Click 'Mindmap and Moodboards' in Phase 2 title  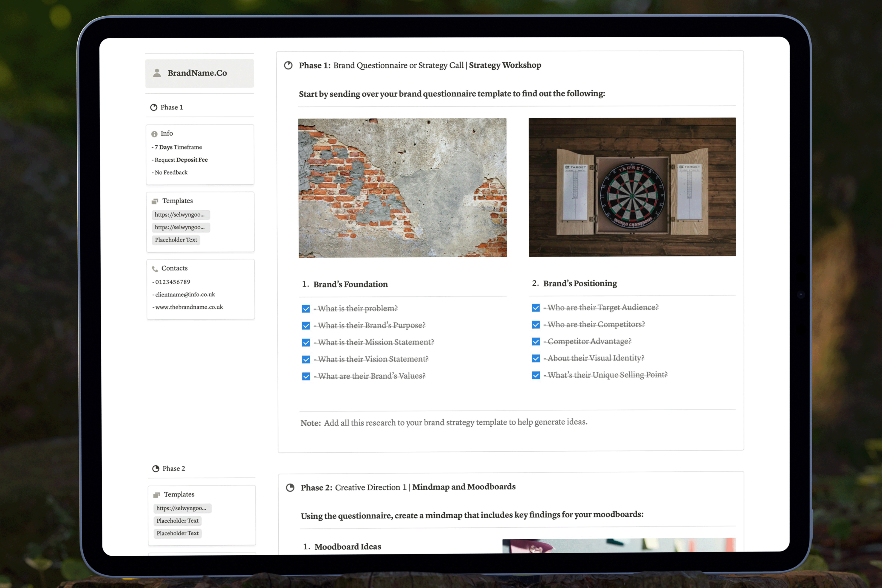[x=464, y=487]
